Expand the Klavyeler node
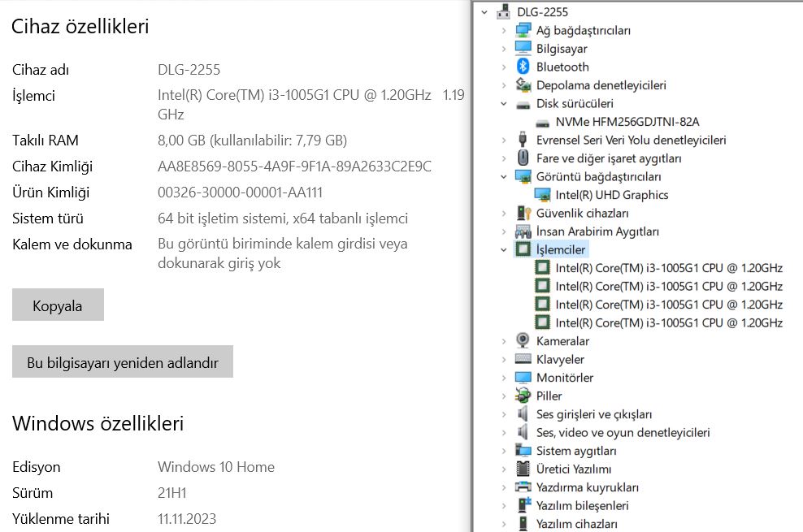The image size is (803, 532). coord(504,360)
